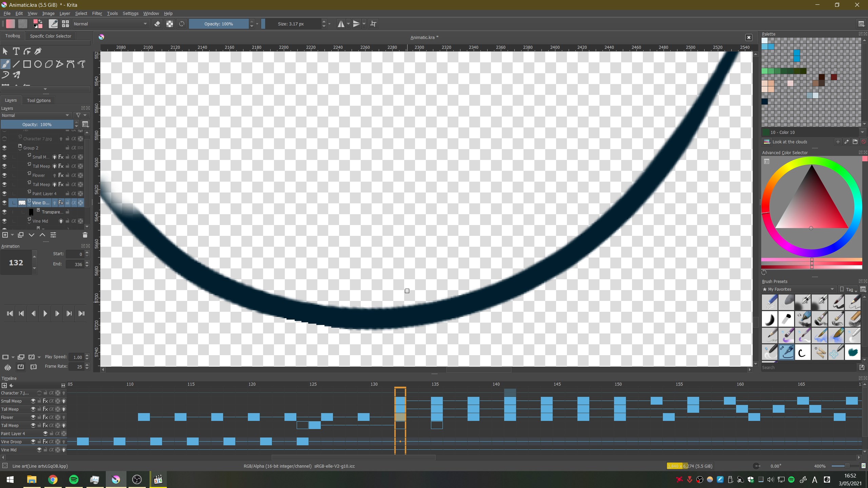Open the Filter menu
Viewport: 868px width, 488px height.
97,14
